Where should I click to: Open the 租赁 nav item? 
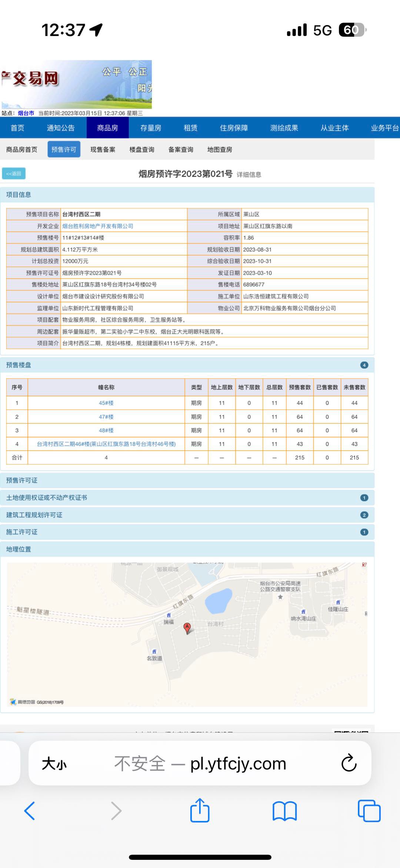[191, 128]
